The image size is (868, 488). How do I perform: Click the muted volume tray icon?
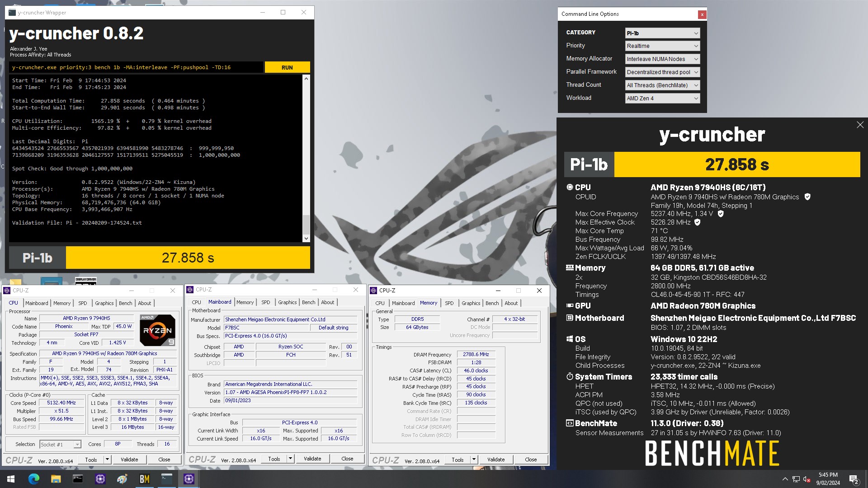pos(807,479)
